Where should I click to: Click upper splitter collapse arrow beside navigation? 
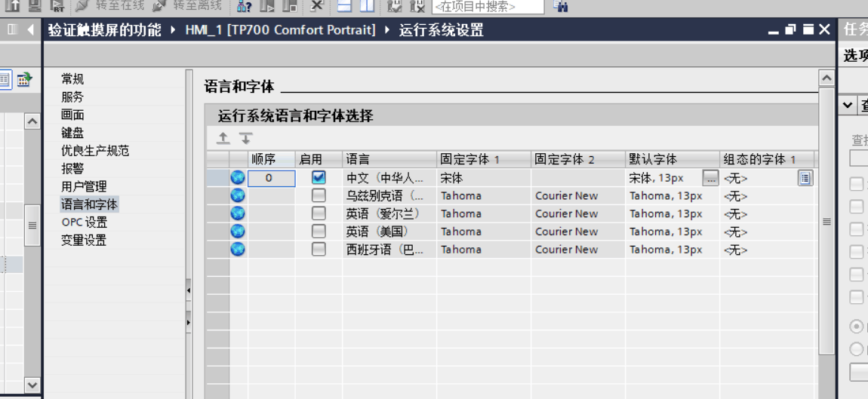pos(188,290)
